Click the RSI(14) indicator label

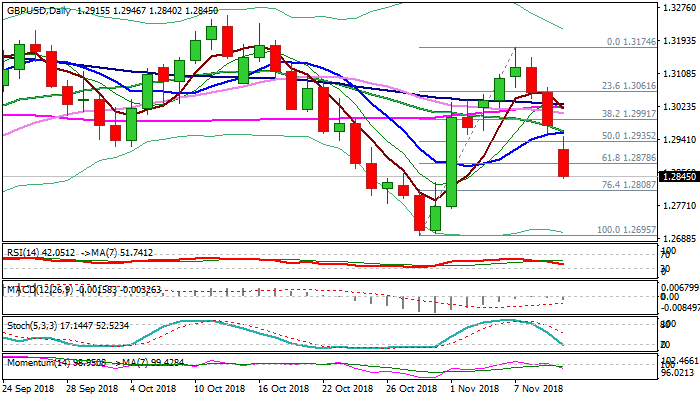tap(22, 254)
